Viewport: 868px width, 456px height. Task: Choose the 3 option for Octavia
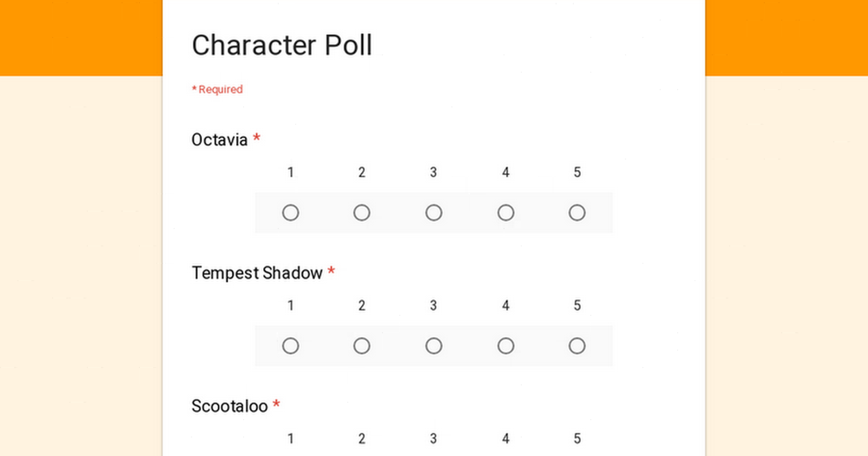433,213
